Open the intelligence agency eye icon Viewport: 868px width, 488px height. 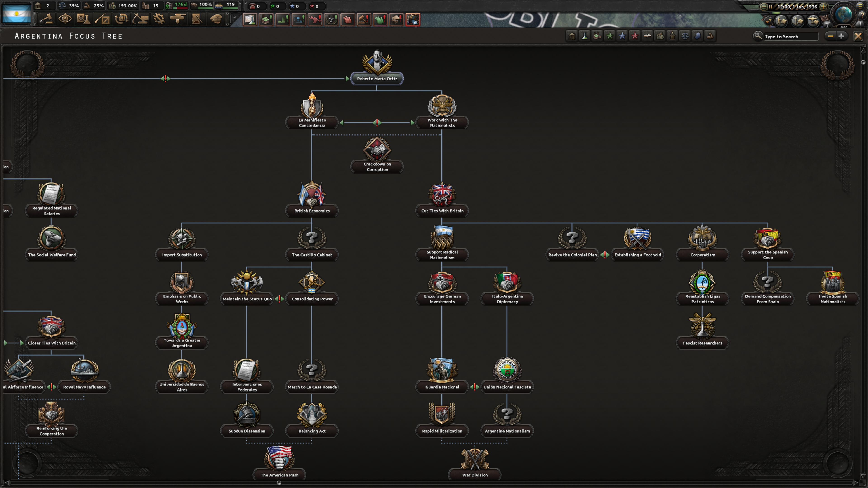[x=66, y=19]
